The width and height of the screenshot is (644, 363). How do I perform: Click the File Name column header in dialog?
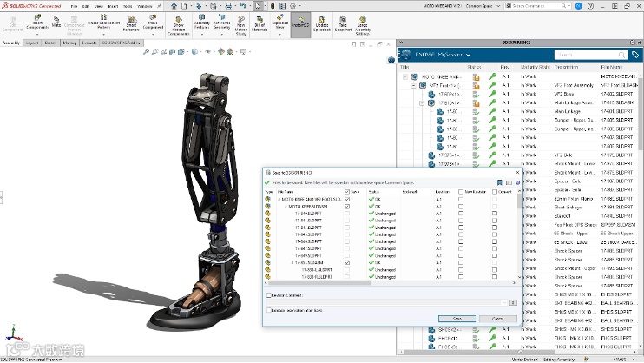coord(286,192)
